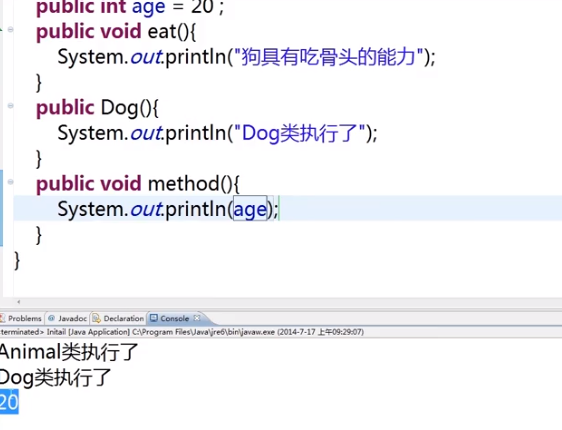Open the Javadoc tab
Screen dimensions: 562x430
coord(67,318)
